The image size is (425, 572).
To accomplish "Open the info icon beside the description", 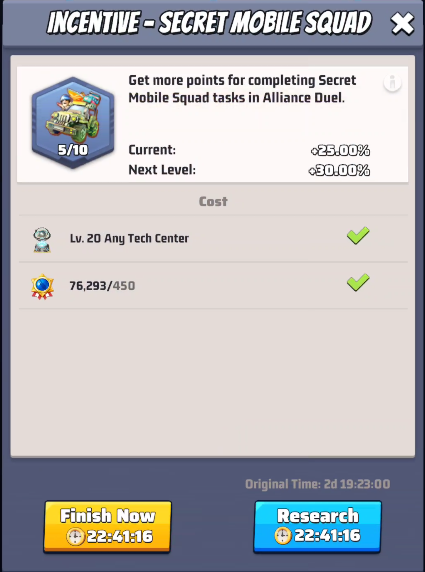I will point(392,83).
